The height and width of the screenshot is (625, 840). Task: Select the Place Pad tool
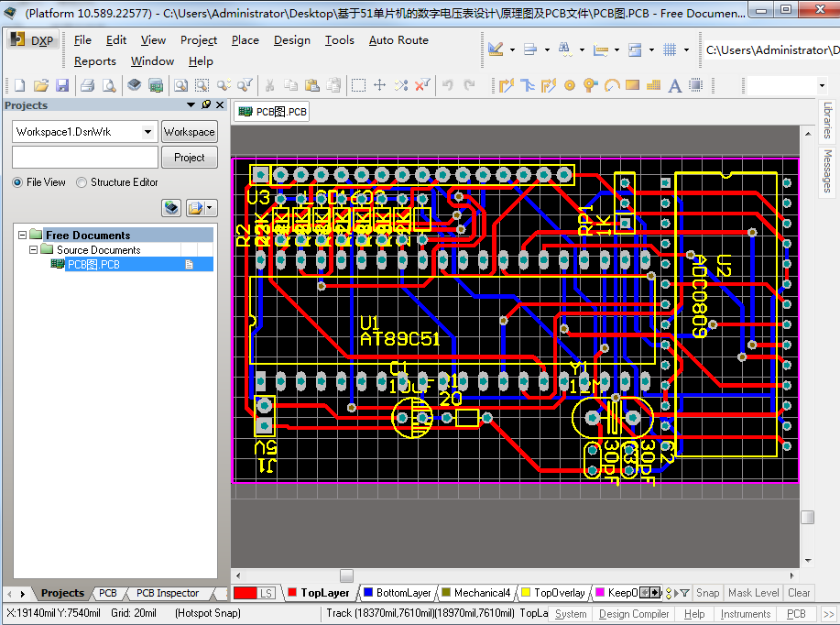coord(570,85)
